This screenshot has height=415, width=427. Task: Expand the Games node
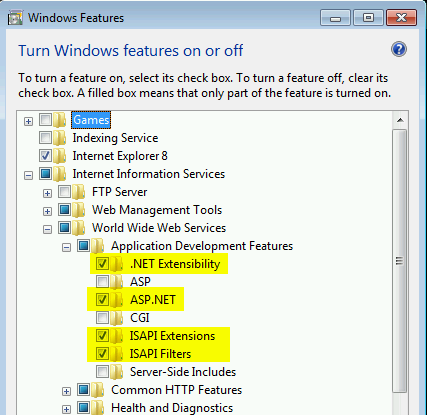pos(29,121)
